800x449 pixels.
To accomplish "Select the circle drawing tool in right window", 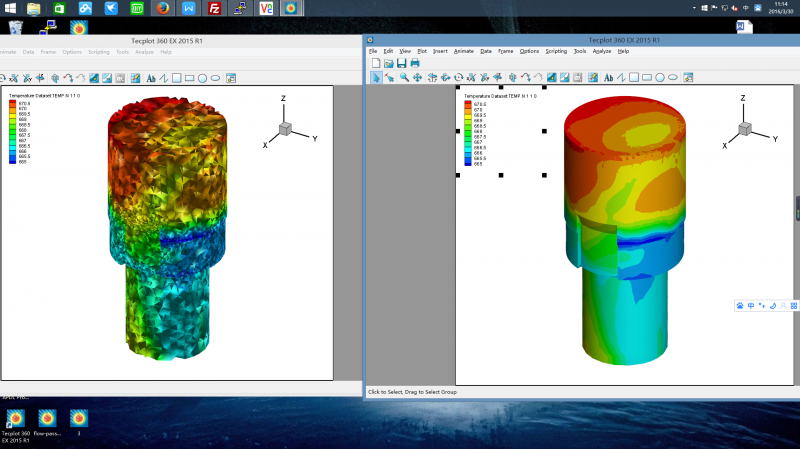I will pyautogui.click(x=660, y=77).
